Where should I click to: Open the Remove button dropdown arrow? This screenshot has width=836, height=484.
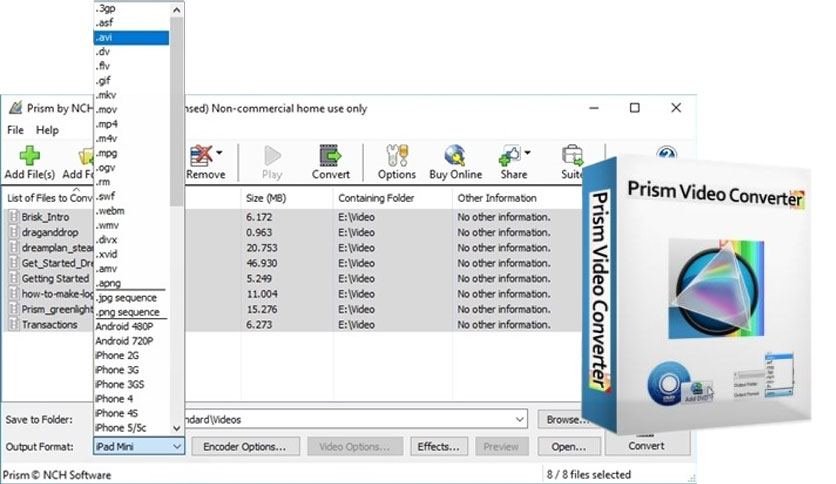click(219, 153)
